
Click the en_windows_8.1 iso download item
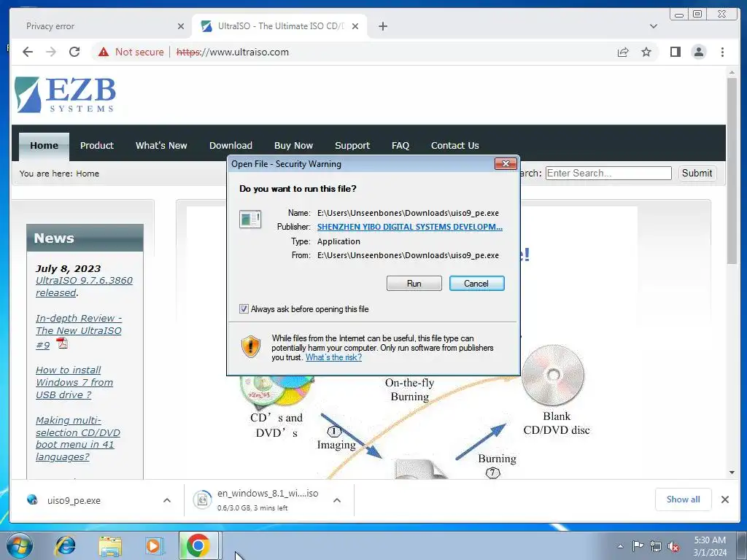268,500
